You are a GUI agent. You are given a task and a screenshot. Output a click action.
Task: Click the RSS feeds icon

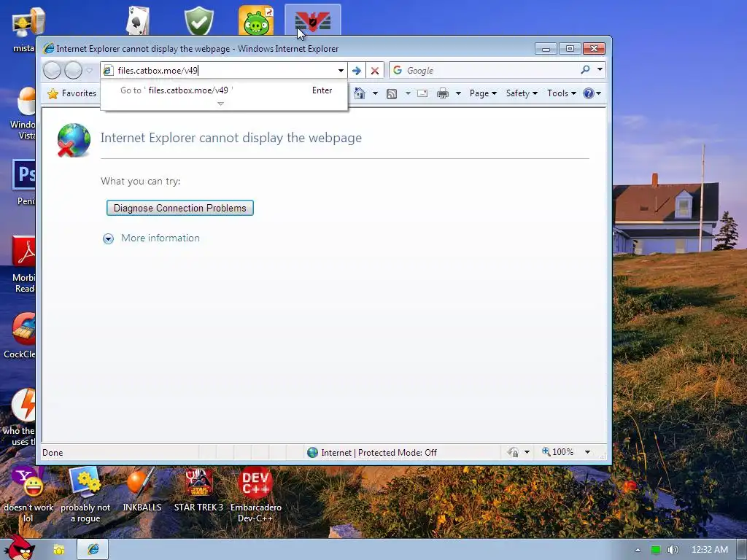[392, 93]
